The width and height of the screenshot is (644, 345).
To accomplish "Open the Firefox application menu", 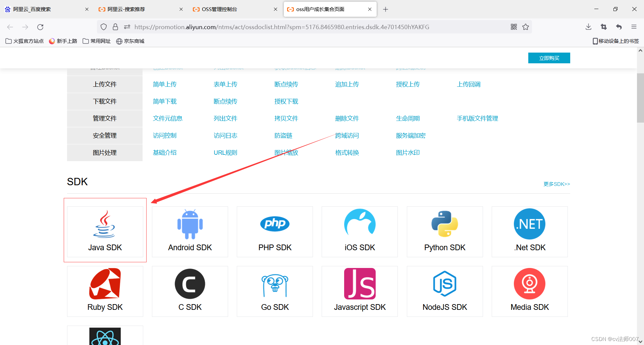I will click(634, 27).
